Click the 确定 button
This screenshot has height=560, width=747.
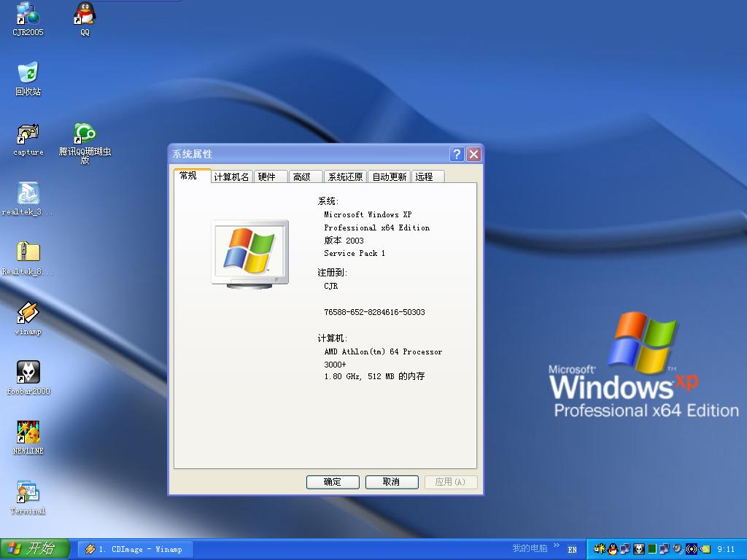[333, 482]
